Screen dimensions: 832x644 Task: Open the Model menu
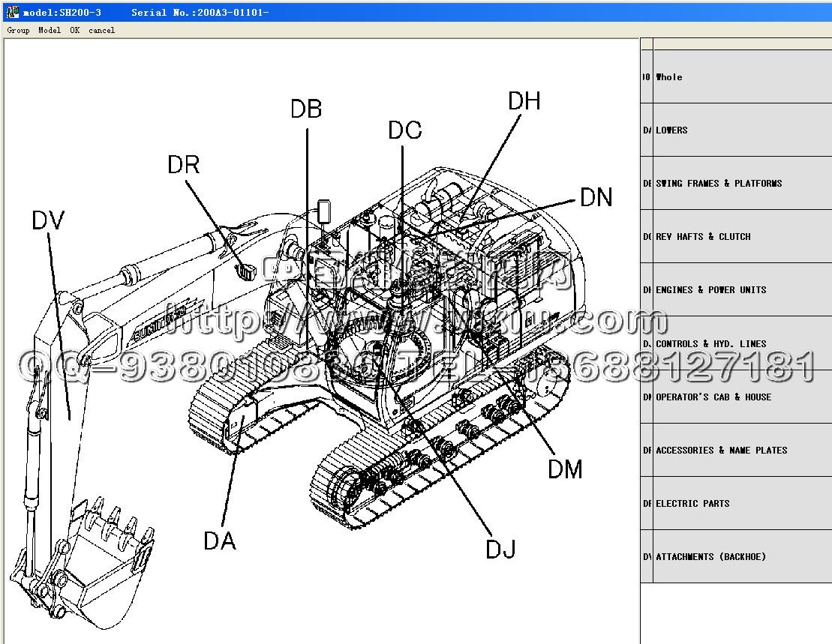pyautogui.click(x=50, y=30)
